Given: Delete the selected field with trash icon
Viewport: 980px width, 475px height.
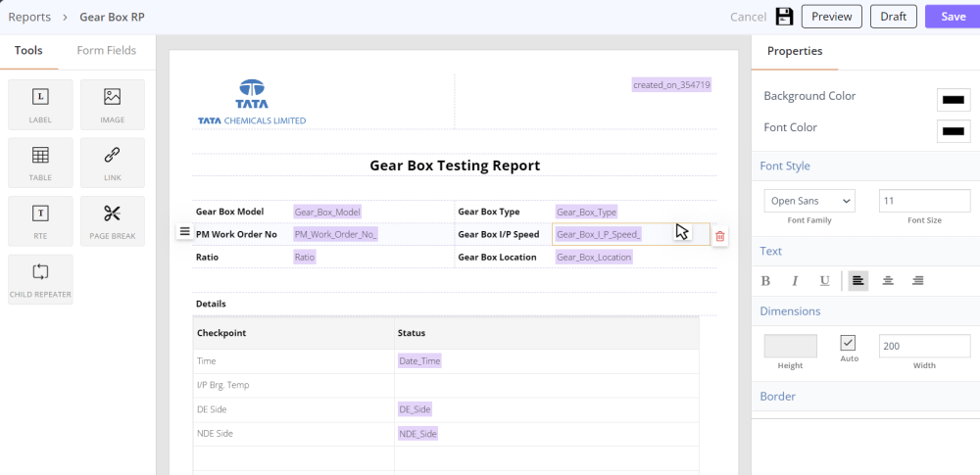Looking at the screenshot, I should (720, 236).
